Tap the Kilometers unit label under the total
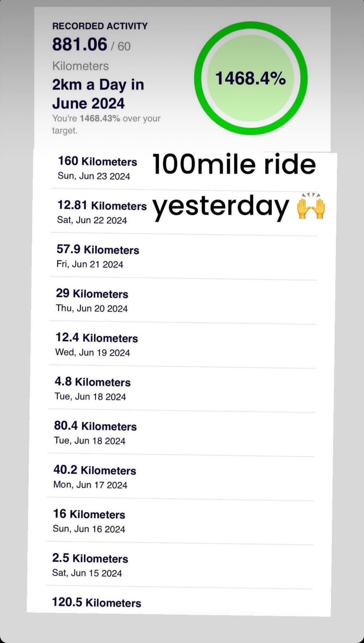 (81, 66)
